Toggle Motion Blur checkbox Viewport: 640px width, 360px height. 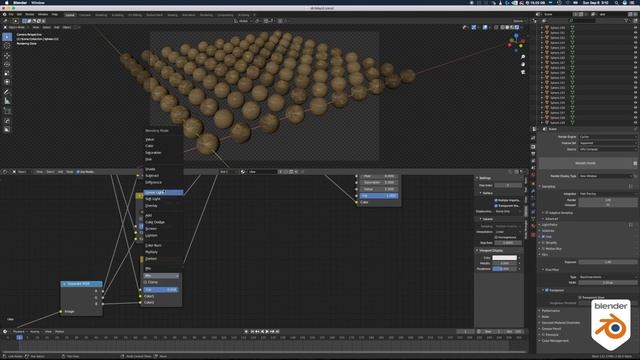[543, 249]
